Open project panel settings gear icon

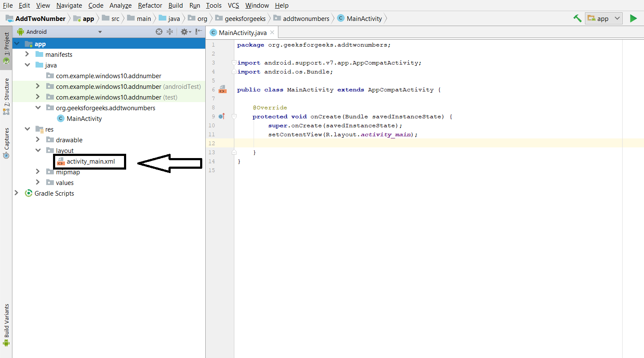click(185, 32)
